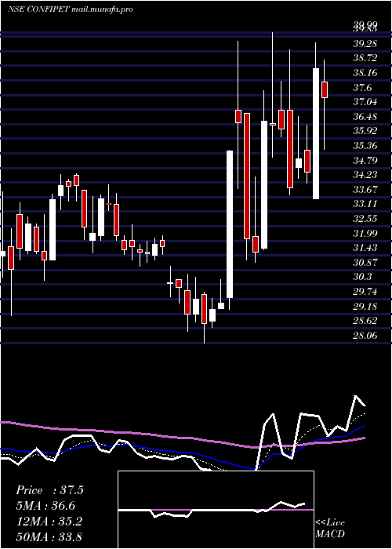Click the '50MA : 33.8' readout
The image size is (392, 549).
[x=49, y=537]
